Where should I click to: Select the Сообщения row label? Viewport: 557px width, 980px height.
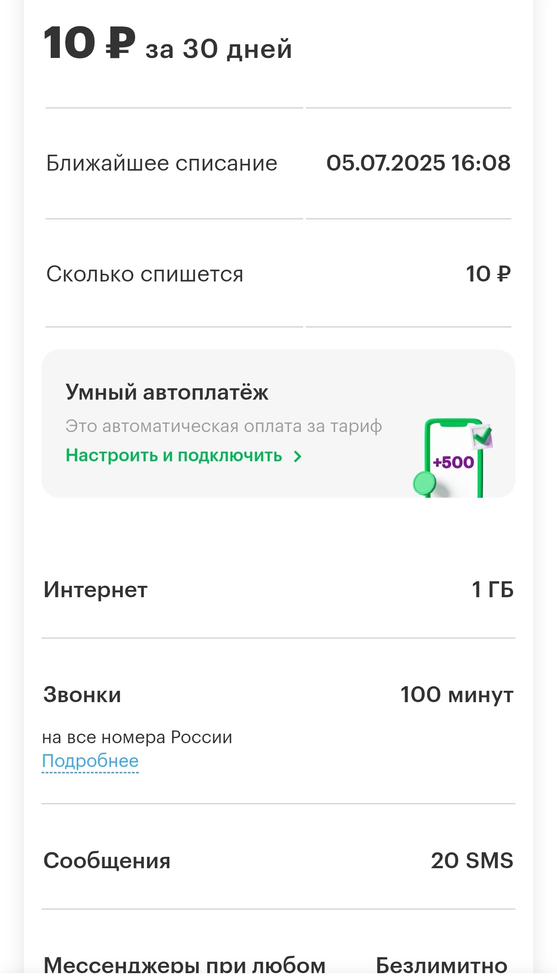(x=107, y=861)
